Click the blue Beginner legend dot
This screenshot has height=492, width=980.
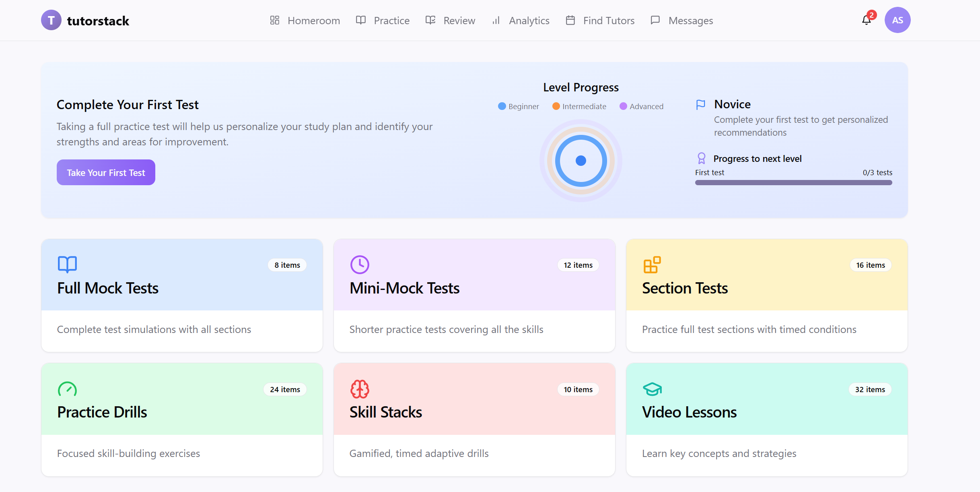[x=502, y=106]
